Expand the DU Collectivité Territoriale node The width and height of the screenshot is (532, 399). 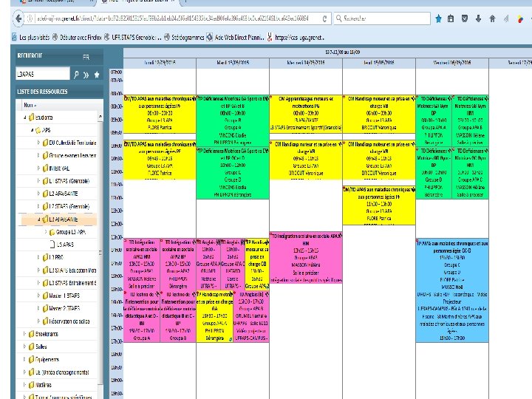(38, 143)
